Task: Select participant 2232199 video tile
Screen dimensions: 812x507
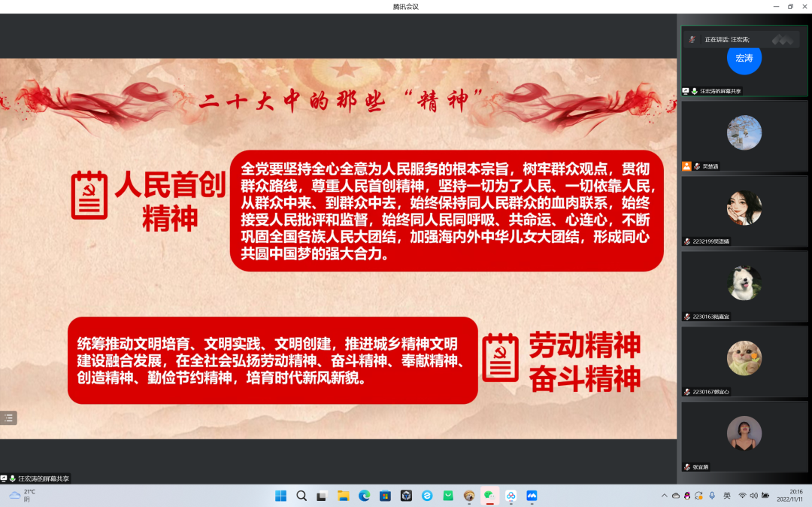Action: 744,211
